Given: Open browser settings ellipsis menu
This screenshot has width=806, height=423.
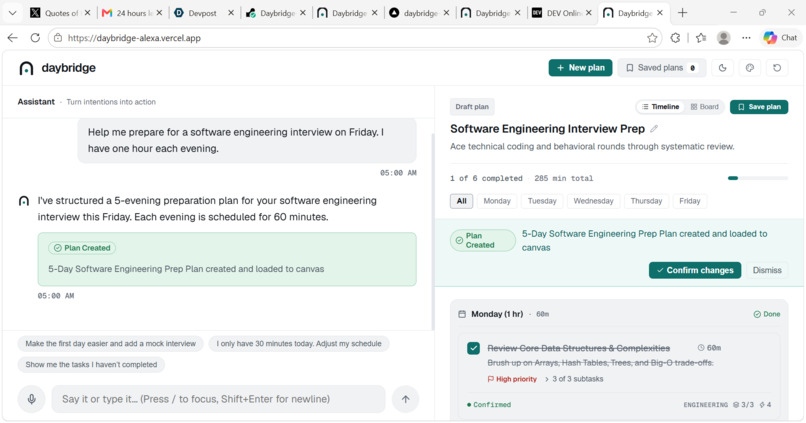Looking at the screenshot, I should pyautogui.click(x=746, y=38).
